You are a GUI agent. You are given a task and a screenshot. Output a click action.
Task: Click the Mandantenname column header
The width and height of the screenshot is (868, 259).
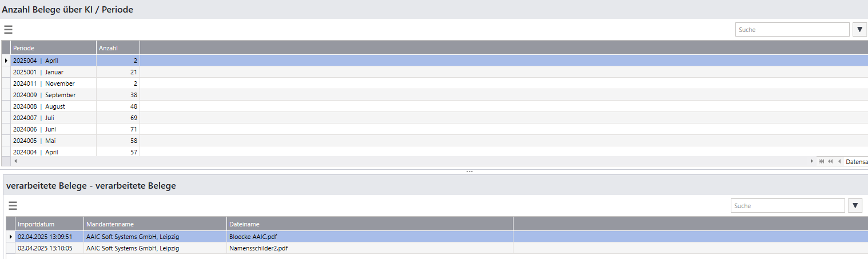pyautogui.click(x=154, y=224)
